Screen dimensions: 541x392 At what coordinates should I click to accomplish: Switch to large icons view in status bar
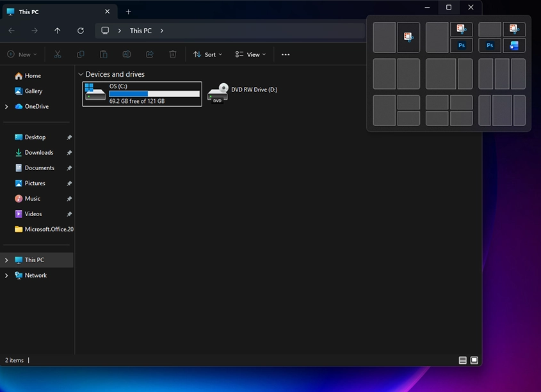click(474, 360)
